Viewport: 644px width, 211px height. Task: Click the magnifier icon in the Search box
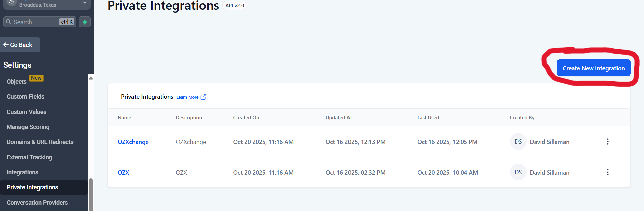click(9, 22)
